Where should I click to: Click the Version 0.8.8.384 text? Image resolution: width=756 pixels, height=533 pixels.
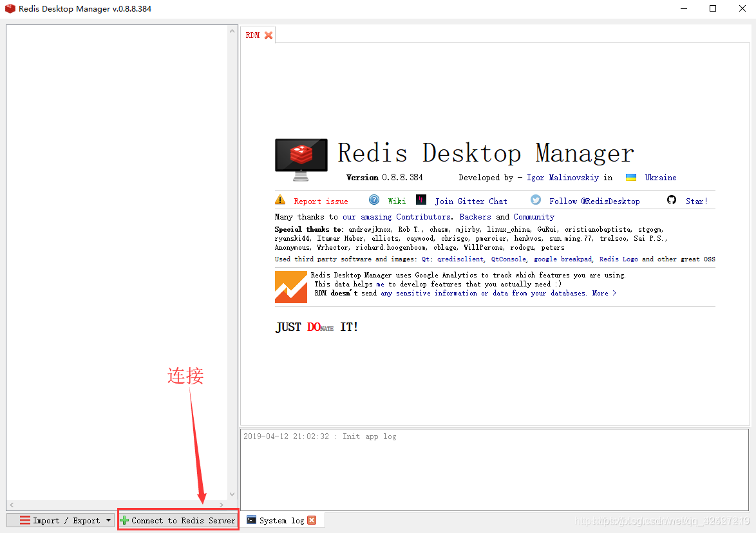click(x=384, y=178)
